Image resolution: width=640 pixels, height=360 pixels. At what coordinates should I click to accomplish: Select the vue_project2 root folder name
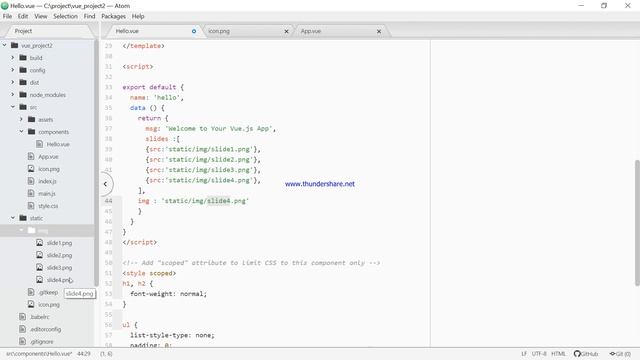(37, 45)
